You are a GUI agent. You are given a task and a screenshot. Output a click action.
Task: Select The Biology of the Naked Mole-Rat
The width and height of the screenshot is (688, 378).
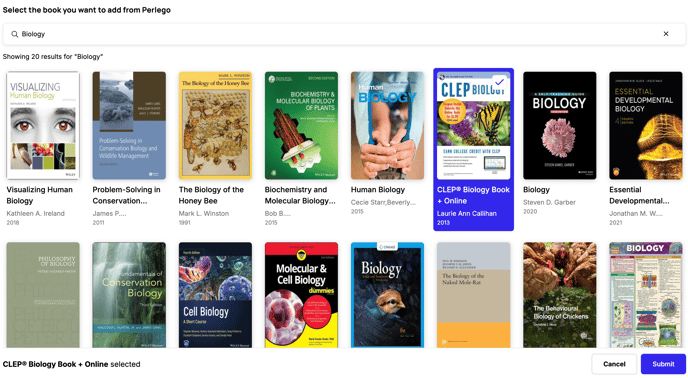pos(473,295)
